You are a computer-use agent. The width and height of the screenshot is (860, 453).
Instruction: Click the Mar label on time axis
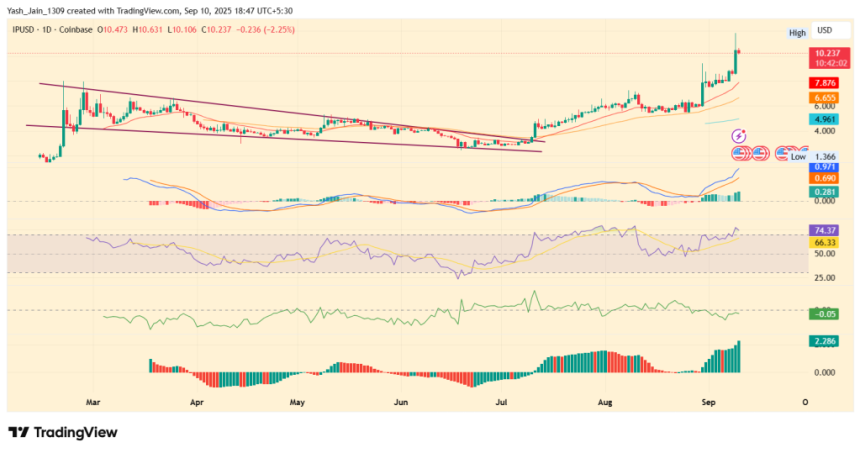(x=94, y=401)
